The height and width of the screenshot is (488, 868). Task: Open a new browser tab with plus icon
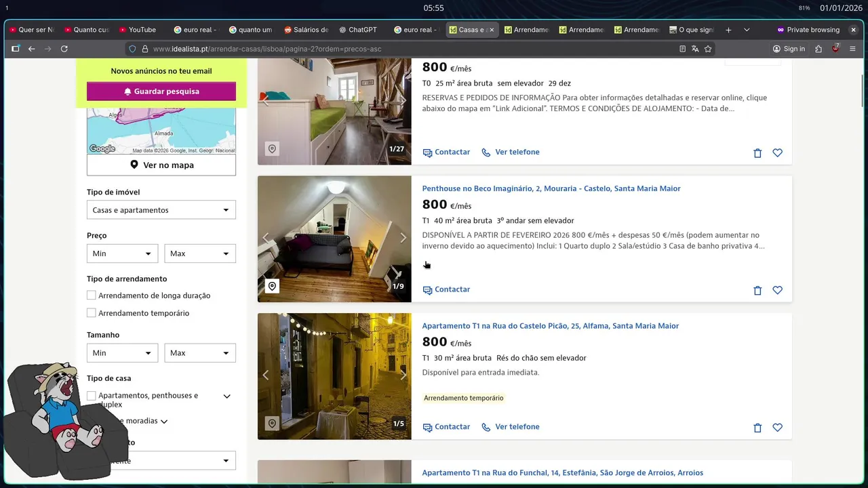pos(728,30)
